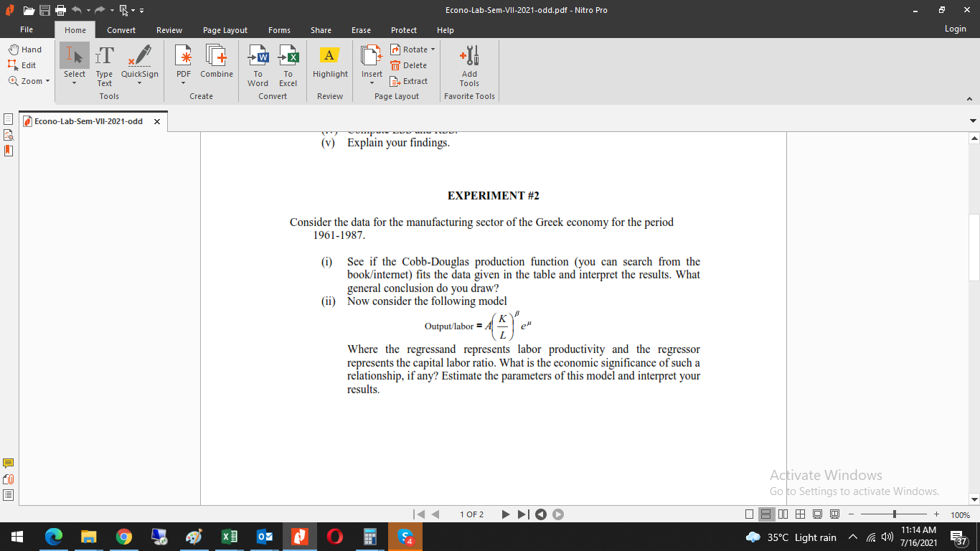Open the Comments panel in the sidebar
Viewport: 980px width, 551px height.
(x=9, y=463)
